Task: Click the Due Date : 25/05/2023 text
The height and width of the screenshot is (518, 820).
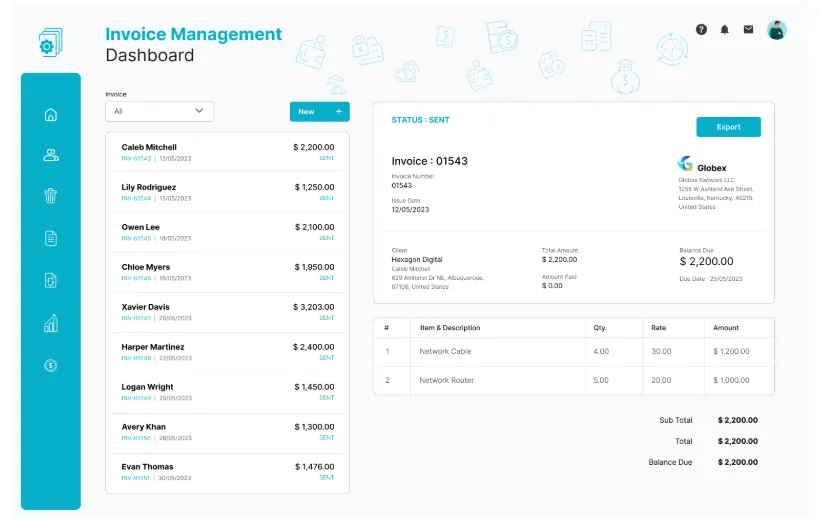Action: [711, 279]
